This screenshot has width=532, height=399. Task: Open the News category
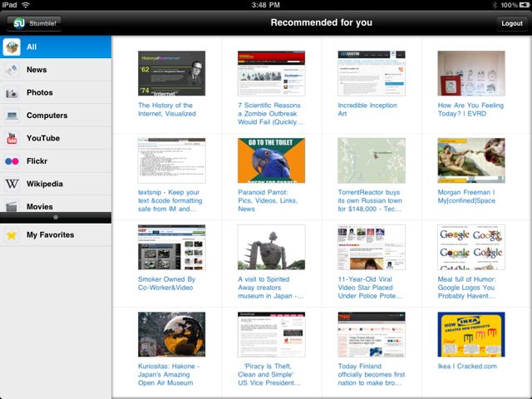tap(56, 70)
